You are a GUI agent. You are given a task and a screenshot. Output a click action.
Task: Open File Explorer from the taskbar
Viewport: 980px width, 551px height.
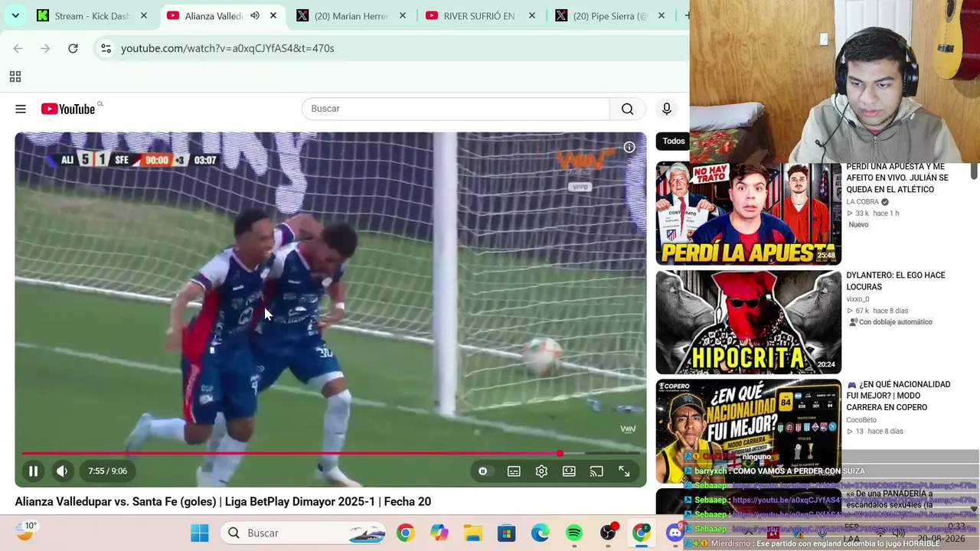(x=472, y=533)
